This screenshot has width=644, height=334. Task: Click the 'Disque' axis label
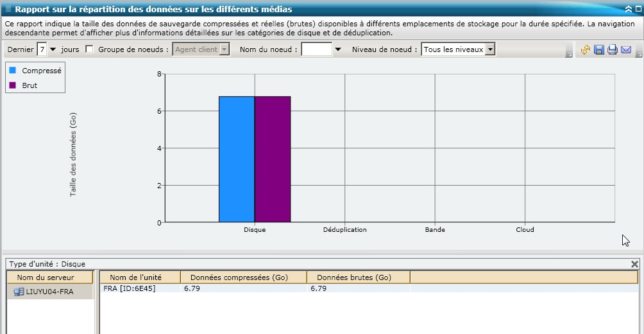click(255, 229)
